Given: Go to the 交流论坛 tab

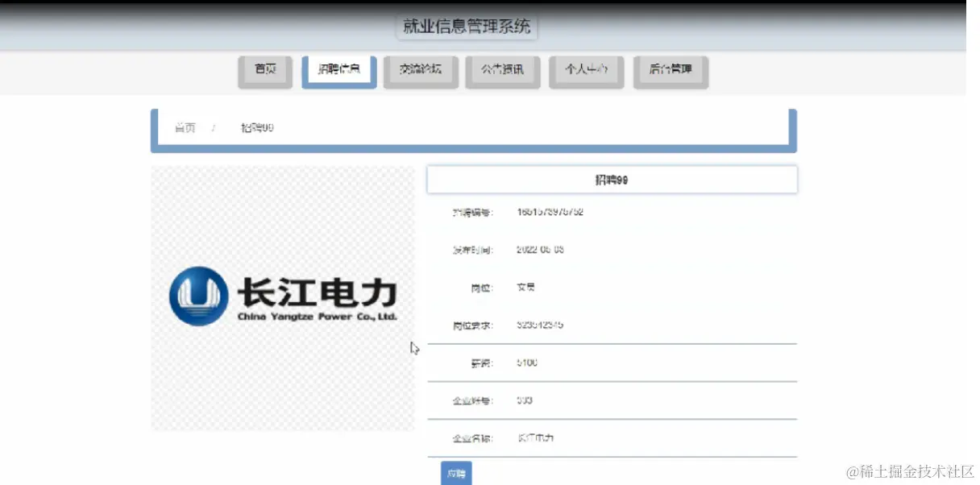Looking at the screenshot, I should (420, 71).
